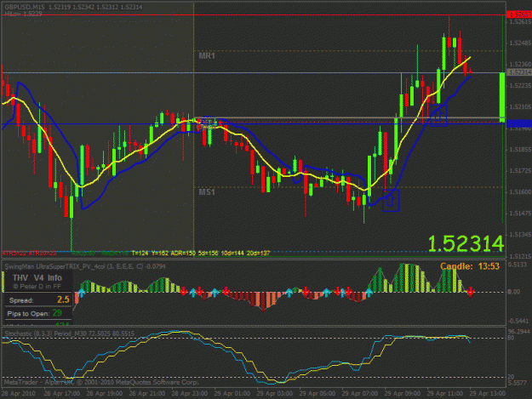Click the 0.5133 TRIX scale label
This screenshot has height=399, width=532.
[518, 265]
